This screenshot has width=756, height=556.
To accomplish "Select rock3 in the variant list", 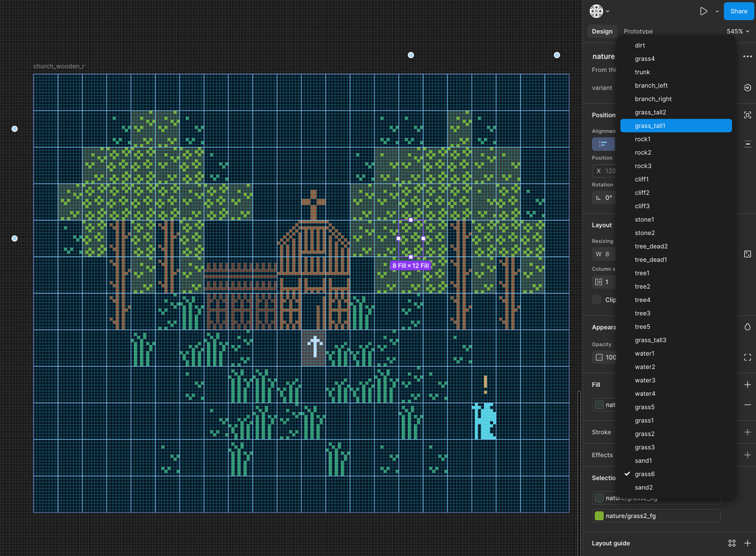I will tap(676, 166).
